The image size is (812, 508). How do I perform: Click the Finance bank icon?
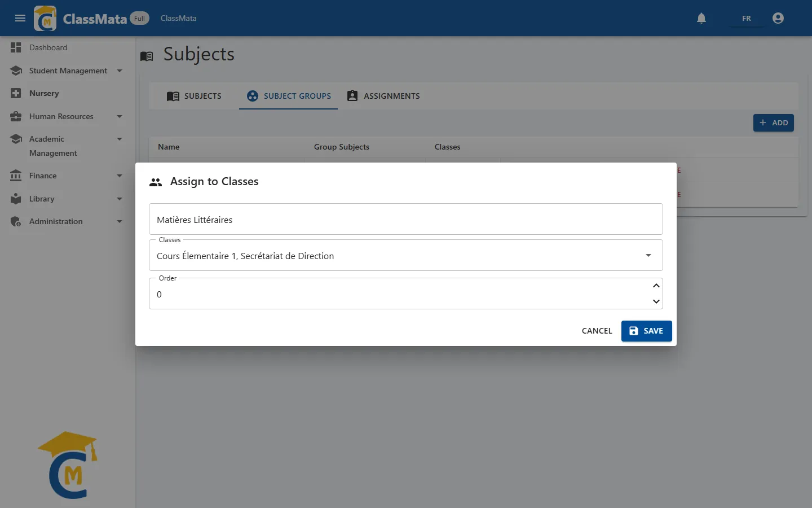(16, 176)
